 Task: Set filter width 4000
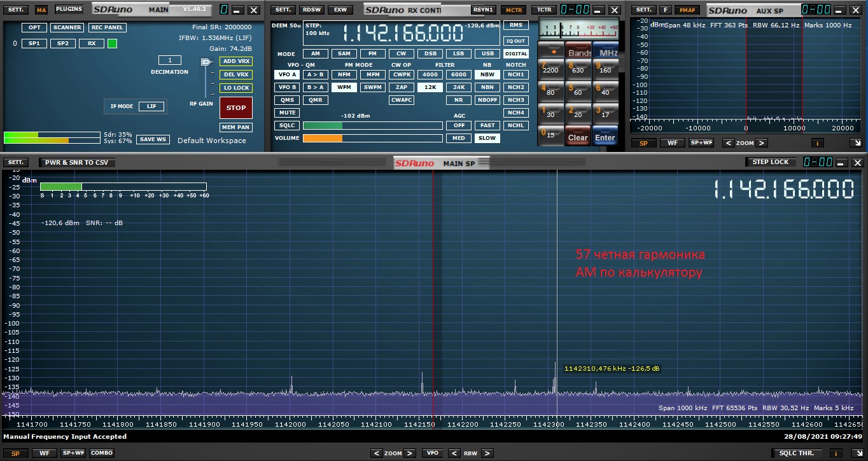[x=430, y=74]
